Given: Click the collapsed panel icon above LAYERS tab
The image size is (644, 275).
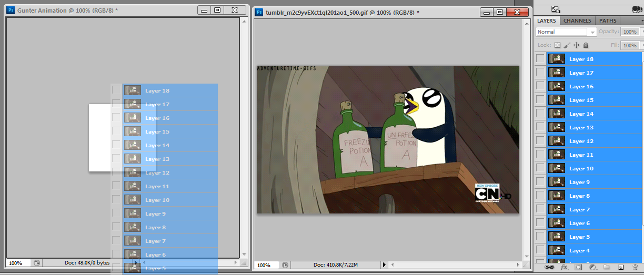Looking at the screenshot, I should (555, 8).
